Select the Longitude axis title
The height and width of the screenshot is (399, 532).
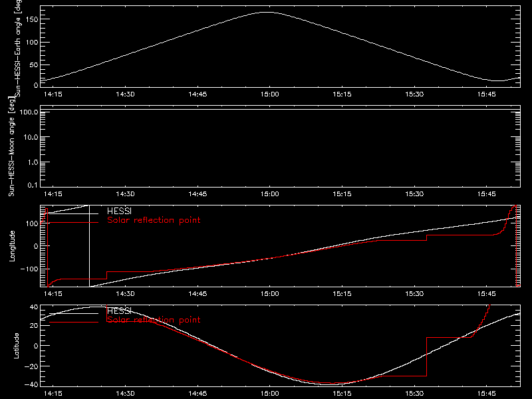click(x=12, y=246)
